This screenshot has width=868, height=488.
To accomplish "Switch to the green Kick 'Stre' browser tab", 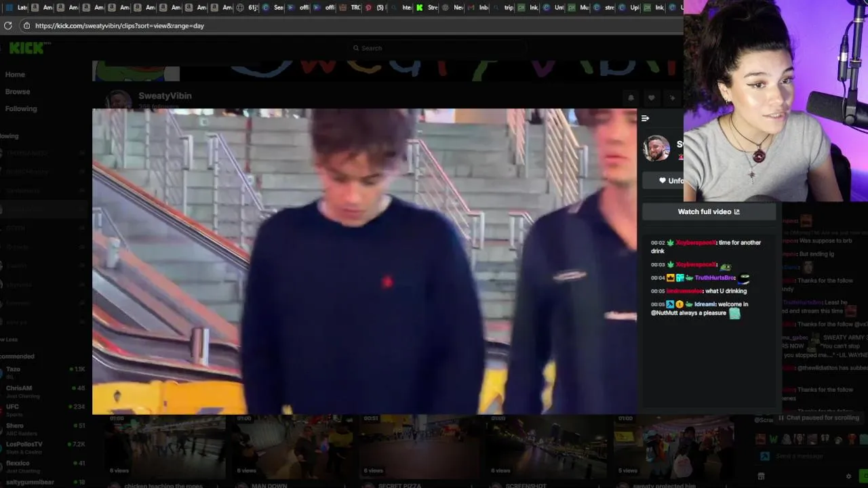I will click(428, 7).
